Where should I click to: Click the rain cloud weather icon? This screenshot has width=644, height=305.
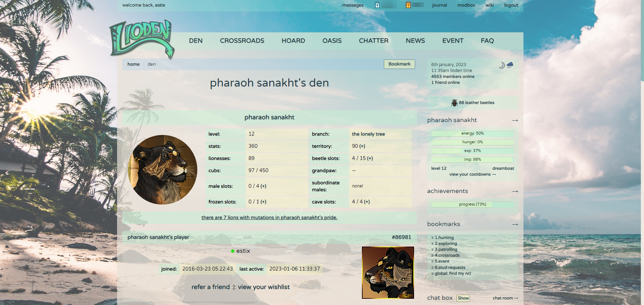tap(510, 65)
